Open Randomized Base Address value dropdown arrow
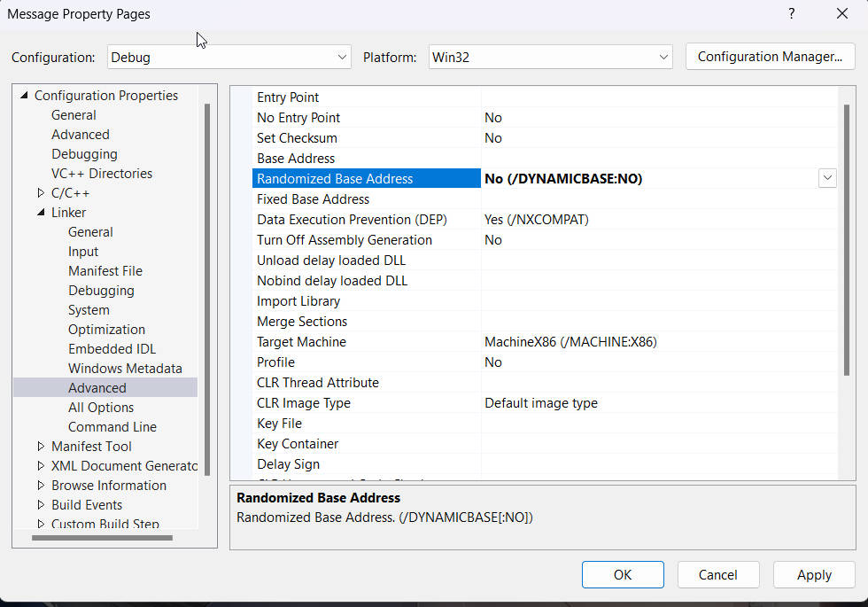The width and height of the screenshot is (868, 607). (826, 178)
